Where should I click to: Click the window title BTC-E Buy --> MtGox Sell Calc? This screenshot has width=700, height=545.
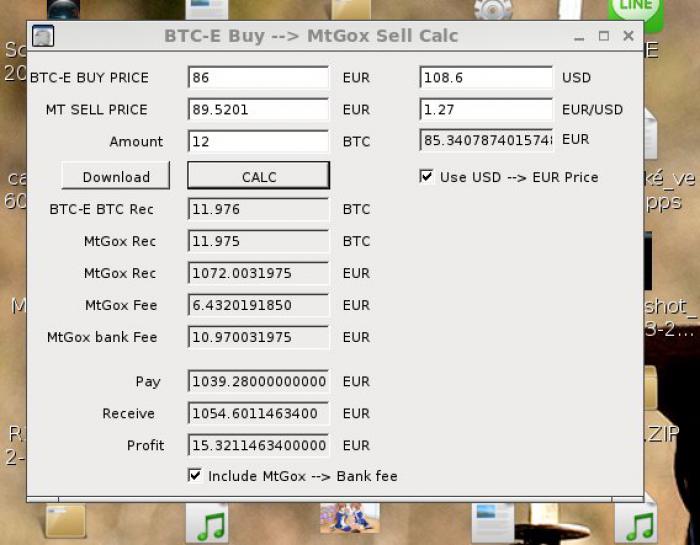pyautogui.click(x=311, y=36)
